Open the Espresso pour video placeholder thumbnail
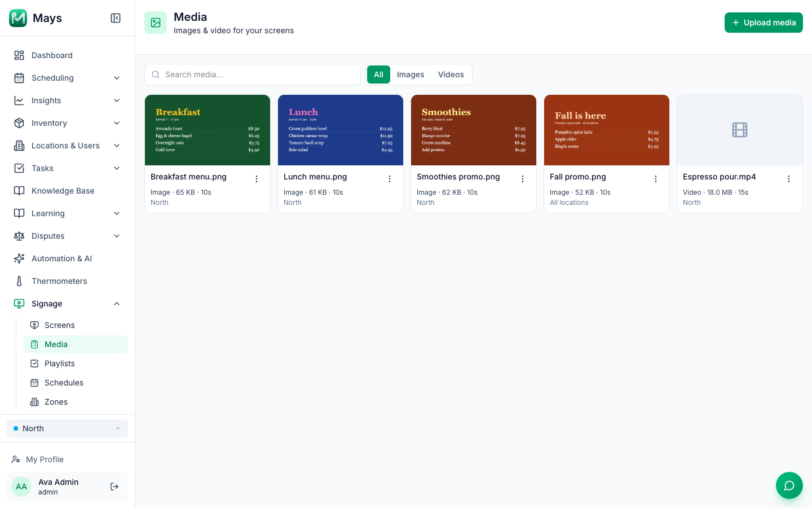This screenshot has height=508, width=812. click(740, 130)
